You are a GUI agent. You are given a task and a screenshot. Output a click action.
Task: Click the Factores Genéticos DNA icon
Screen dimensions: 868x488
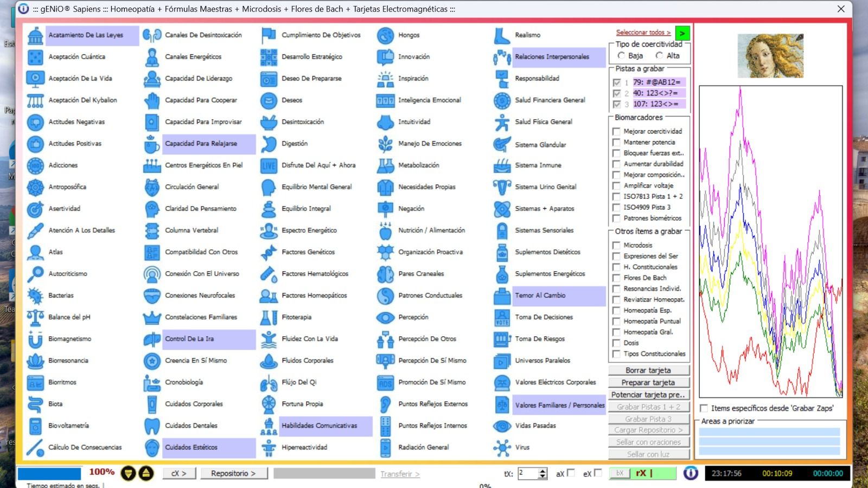[x=269, y=252]
